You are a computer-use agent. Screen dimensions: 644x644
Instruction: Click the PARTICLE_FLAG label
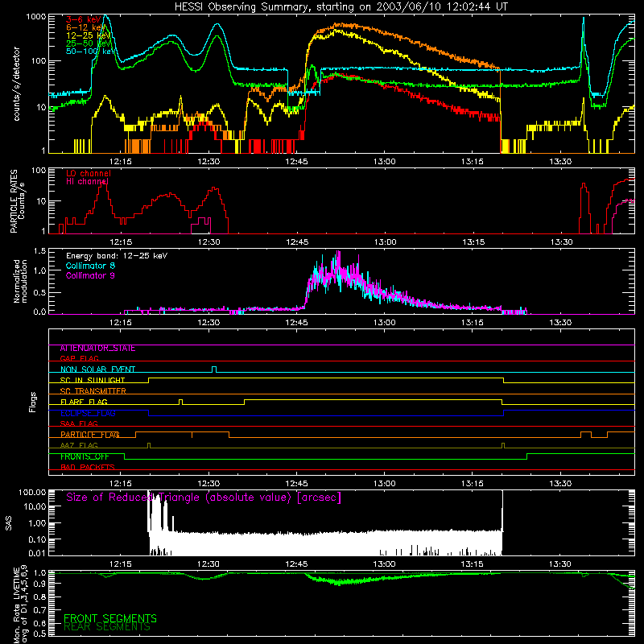click(90, 435)
